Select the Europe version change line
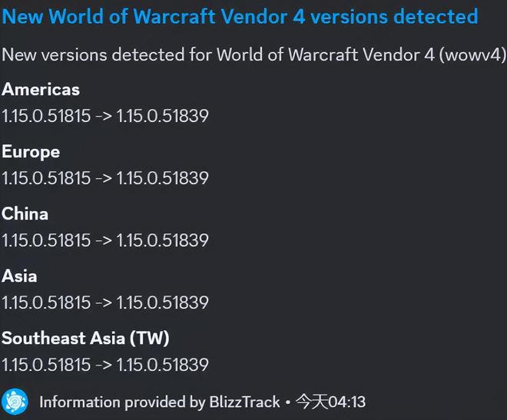 click(105, 178)
